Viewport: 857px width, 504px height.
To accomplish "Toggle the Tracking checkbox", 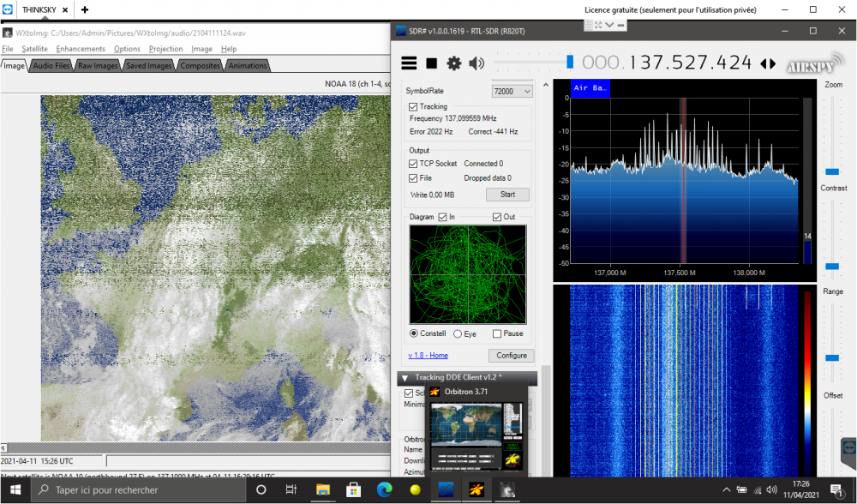I will (413, 106).
